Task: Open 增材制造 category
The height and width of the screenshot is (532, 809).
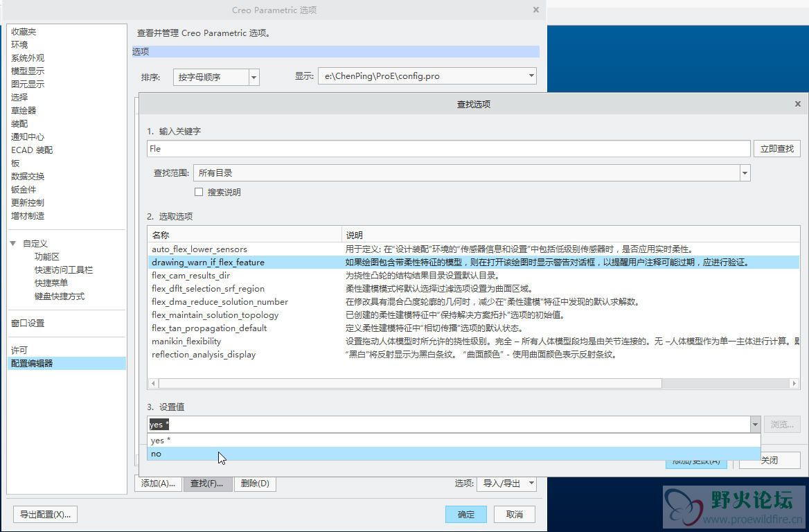Action: [x=28, y=215]
